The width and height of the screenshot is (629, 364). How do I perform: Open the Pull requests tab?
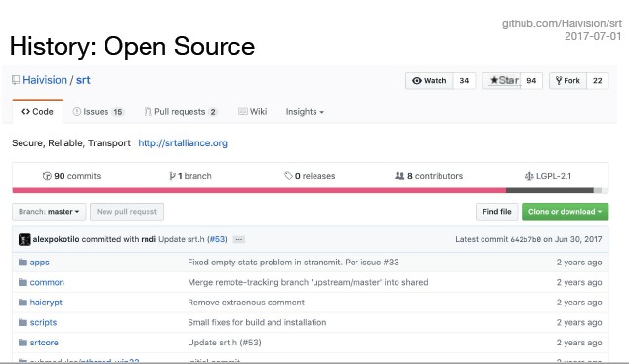pos(181,112)
